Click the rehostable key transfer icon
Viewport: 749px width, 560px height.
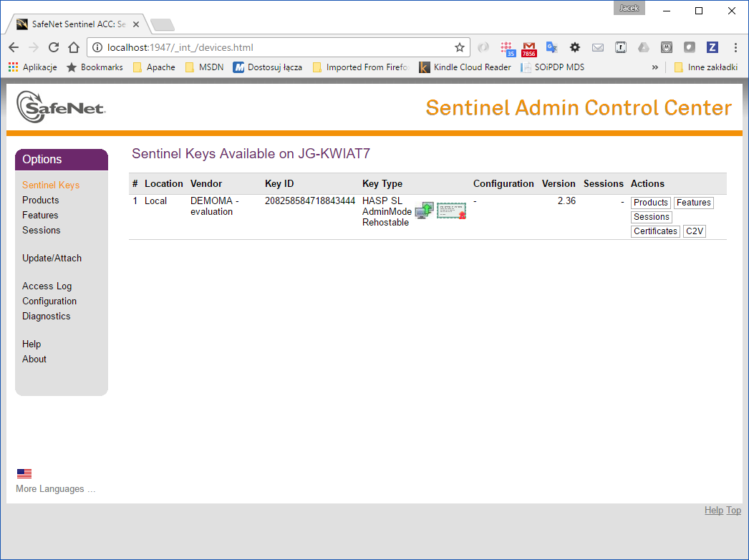point(423,210)
